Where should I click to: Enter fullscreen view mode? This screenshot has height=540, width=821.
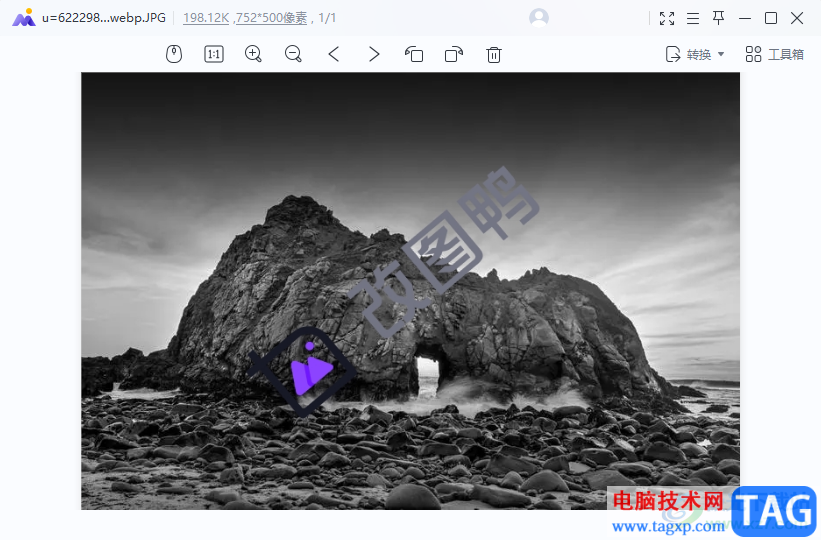click(x=667, y=18)
